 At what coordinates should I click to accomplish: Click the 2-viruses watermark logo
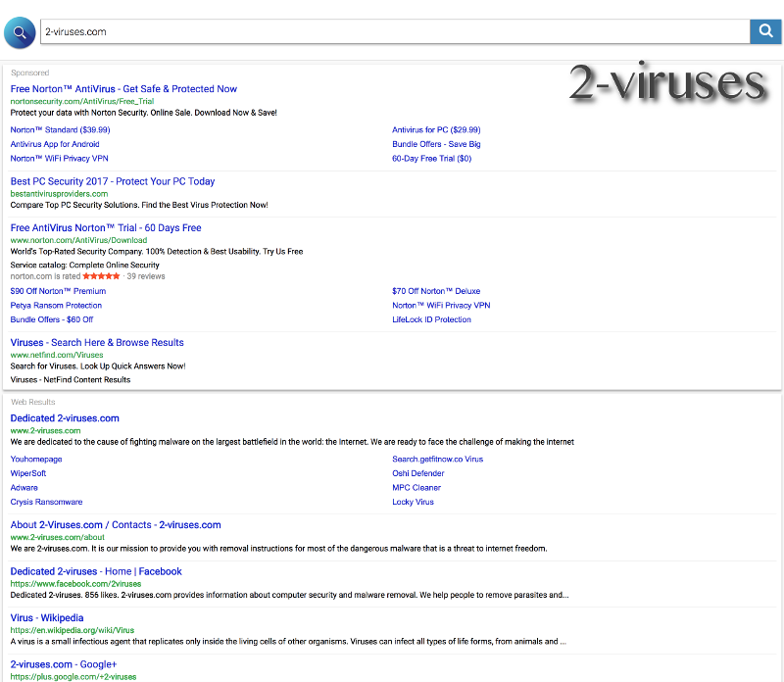pos(666,83)
